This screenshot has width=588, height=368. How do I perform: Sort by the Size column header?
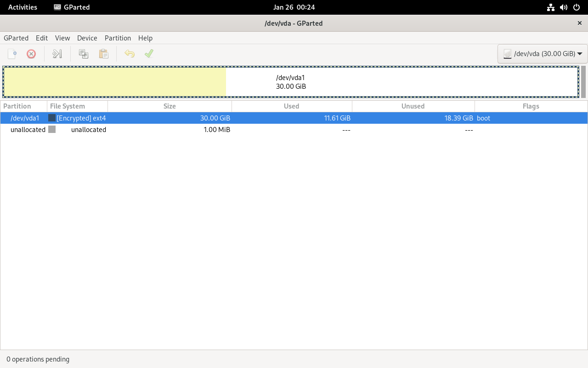pos(170,106)
